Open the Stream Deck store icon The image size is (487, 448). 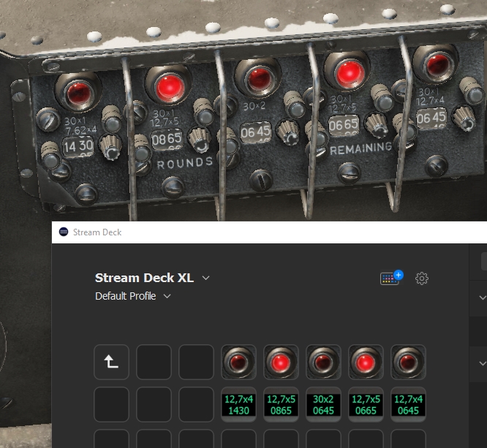[391, 278]
